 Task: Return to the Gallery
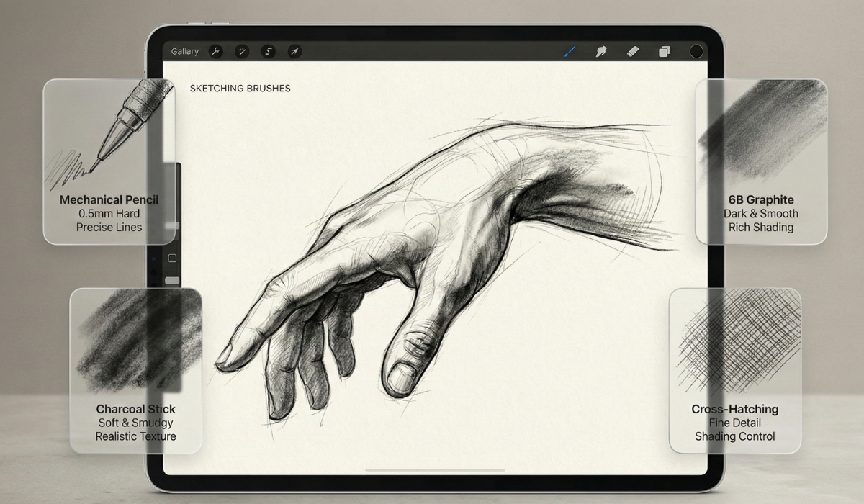tap(185, 51)
